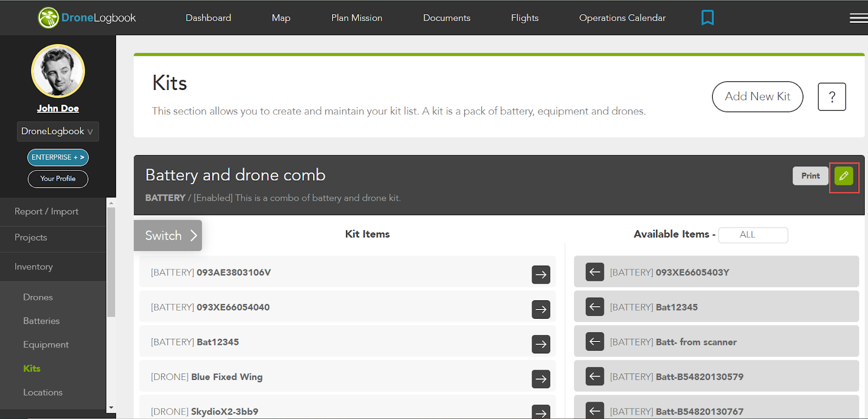Open the hamburger menu icon
The image size is (868, 419).
pos(858,18)
